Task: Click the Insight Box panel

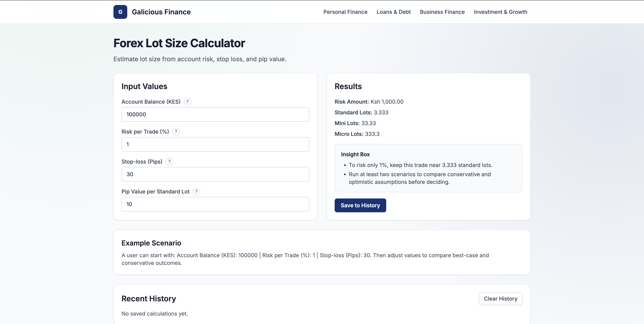Action: (428, 168)
